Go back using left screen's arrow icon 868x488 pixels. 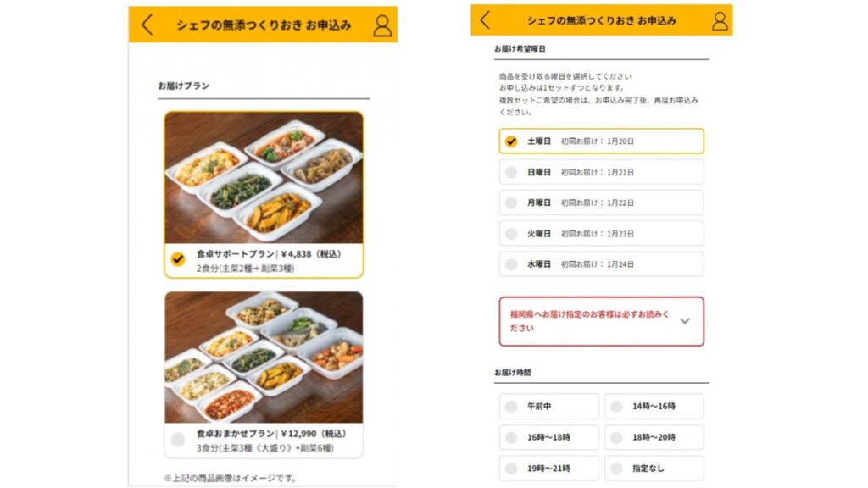147,25
